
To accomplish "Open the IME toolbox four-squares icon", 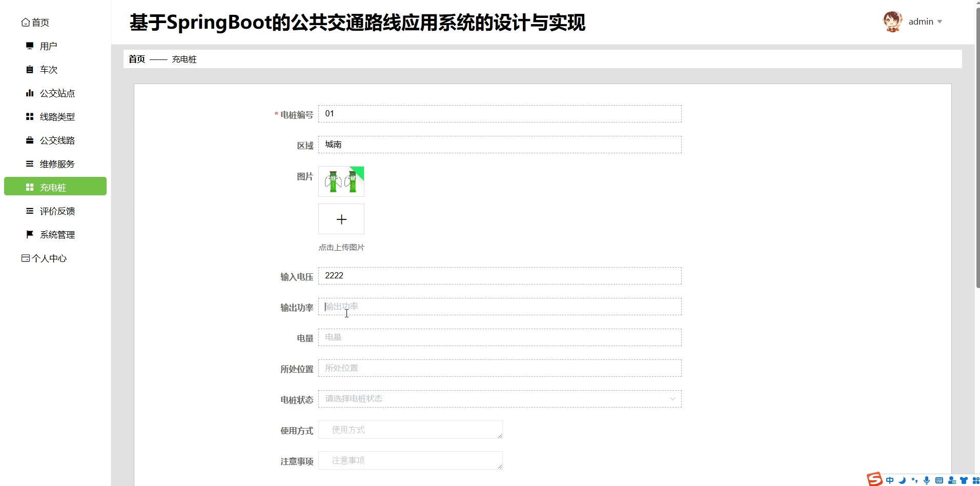I will pos(976,480).
